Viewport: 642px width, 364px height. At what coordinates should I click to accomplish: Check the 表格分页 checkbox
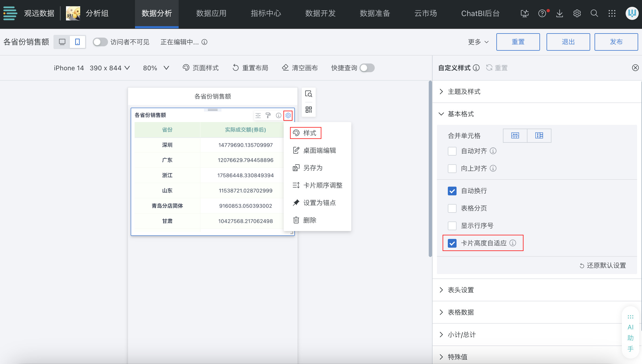(x=452, y=208)
